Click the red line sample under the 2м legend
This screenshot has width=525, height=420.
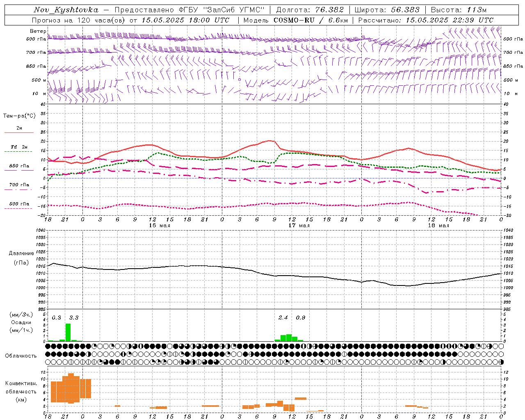[19, 133]
